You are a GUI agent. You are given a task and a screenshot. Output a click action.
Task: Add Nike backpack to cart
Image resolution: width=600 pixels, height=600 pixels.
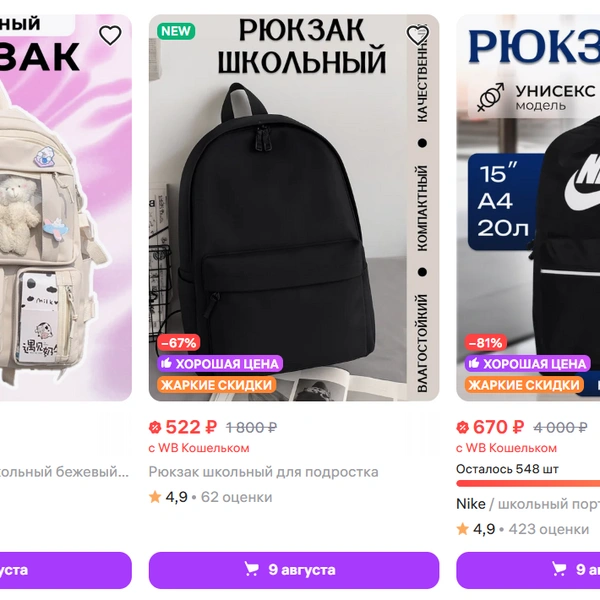[528, 570]
